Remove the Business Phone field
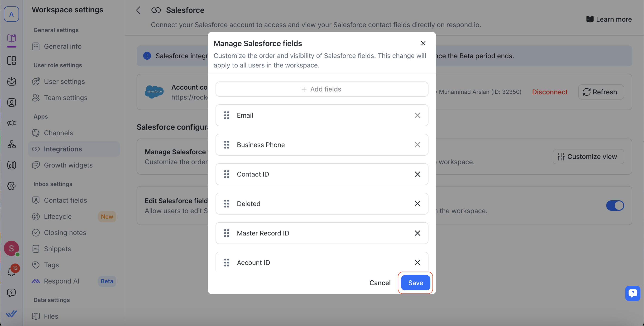This screenshot has height=326, width=644. tap(417, 145)
